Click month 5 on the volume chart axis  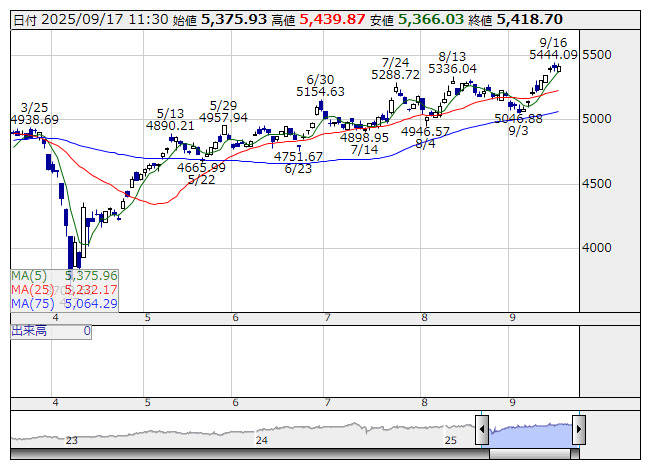coord(147,403)
